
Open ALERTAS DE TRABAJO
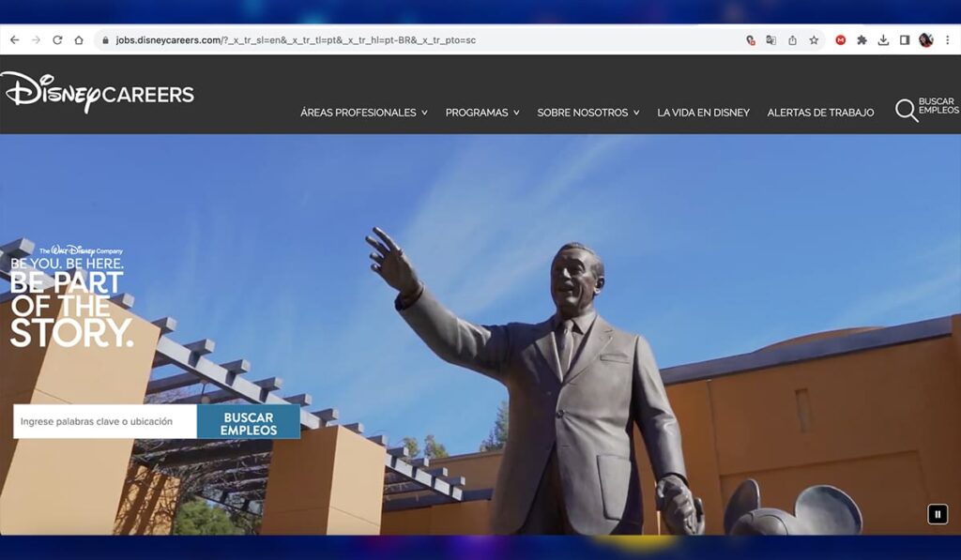tap(820, 113)
